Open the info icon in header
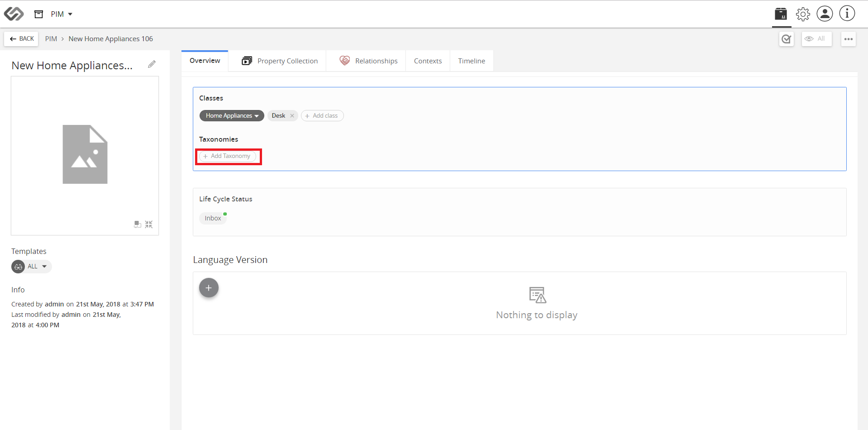 [847, 14]
